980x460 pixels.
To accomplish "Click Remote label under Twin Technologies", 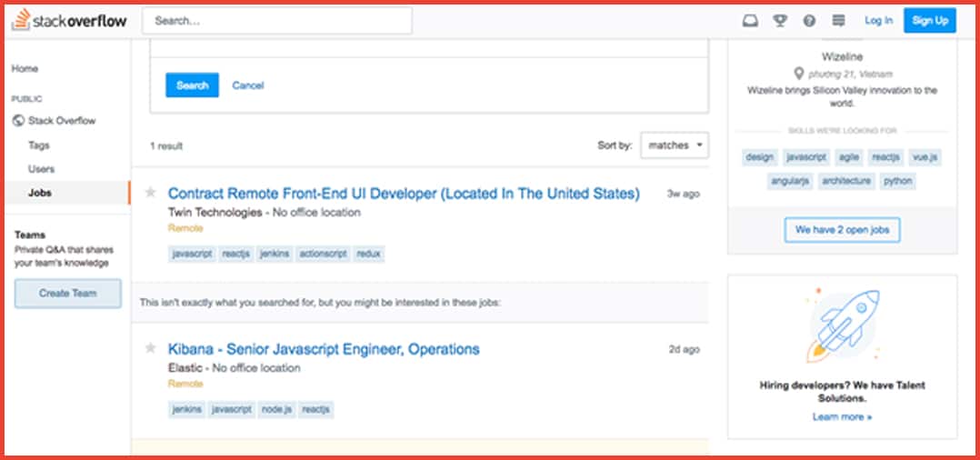I will [x=185, y=229].
